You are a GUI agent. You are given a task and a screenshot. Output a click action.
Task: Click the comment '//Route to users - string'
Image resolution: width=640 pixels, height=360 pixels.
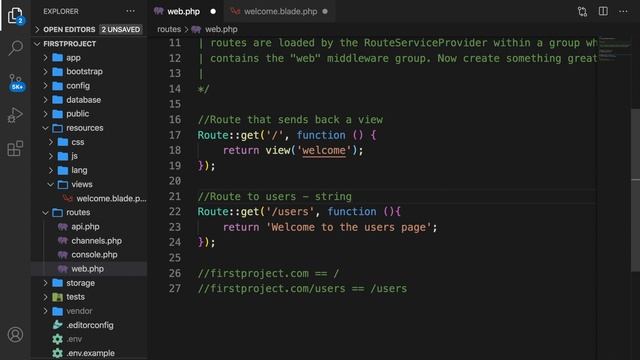click(x=274, y=196)
